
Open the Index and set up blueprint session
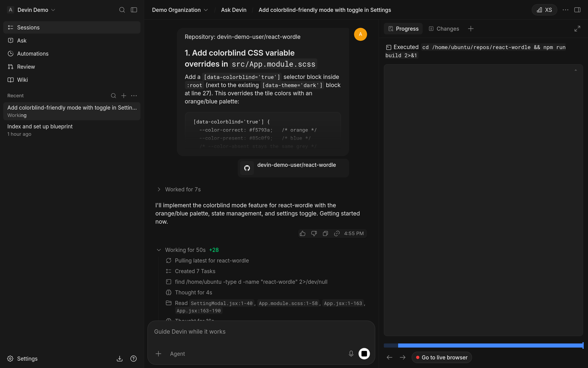[72, 130]
